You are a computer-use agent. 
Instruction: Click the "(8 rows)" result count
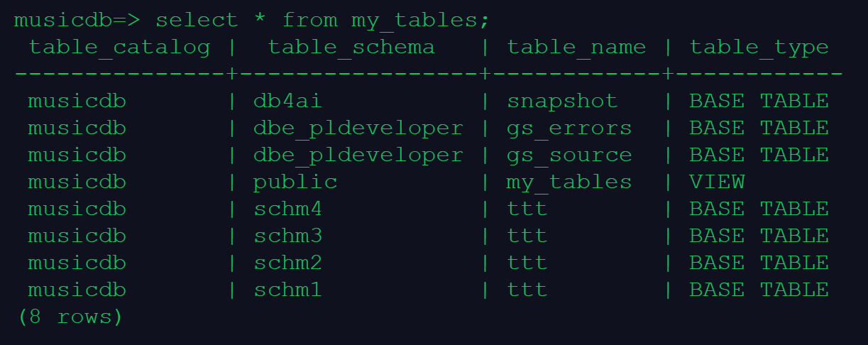click(70, 317)
